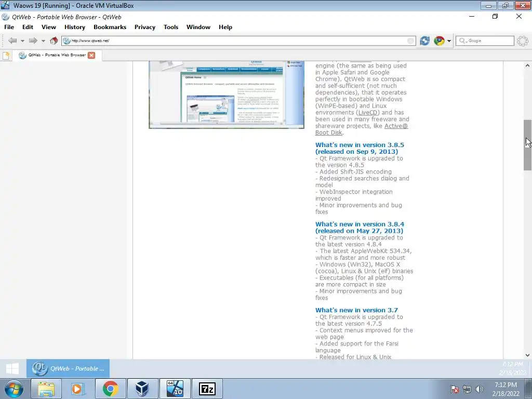Click the host clock showing 7:12 PM
This screenshot has width=532, height=399.
(506, 385)
